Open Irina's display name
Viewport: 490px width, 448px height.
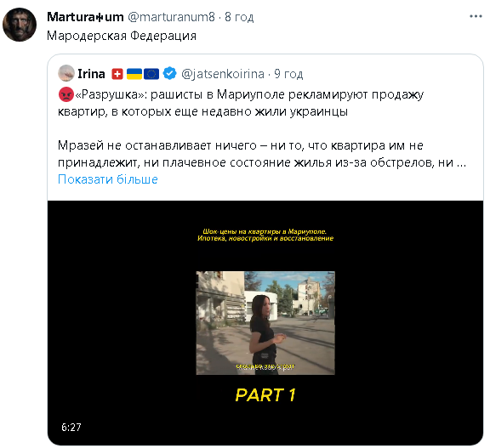91,74
